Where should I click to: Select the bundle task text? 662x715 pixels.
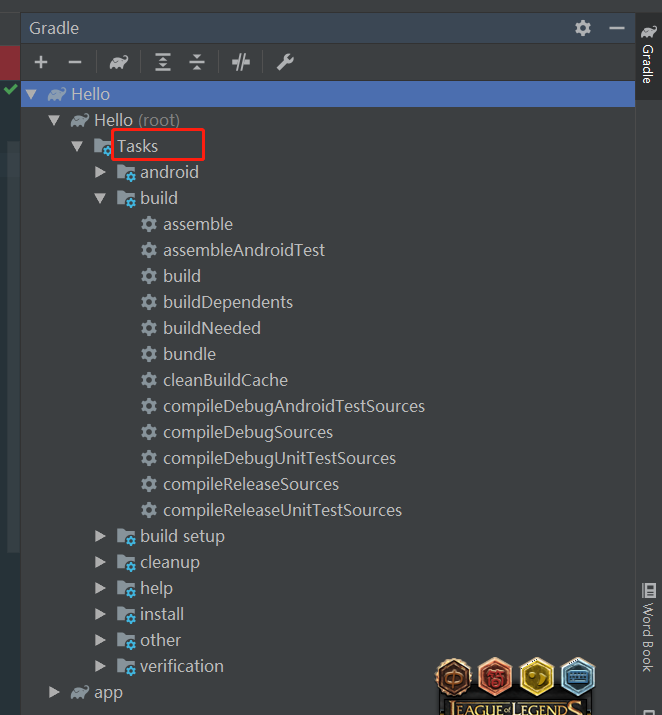tap(190, 354)
